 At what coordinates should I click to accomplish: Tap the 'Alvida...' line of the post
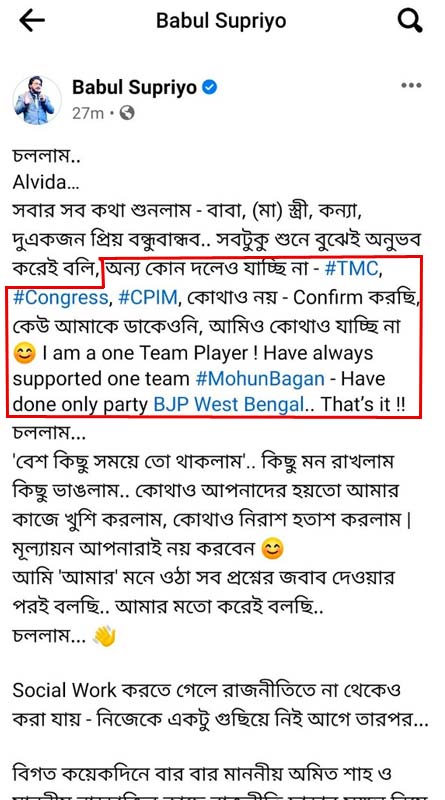pos(46,183)
